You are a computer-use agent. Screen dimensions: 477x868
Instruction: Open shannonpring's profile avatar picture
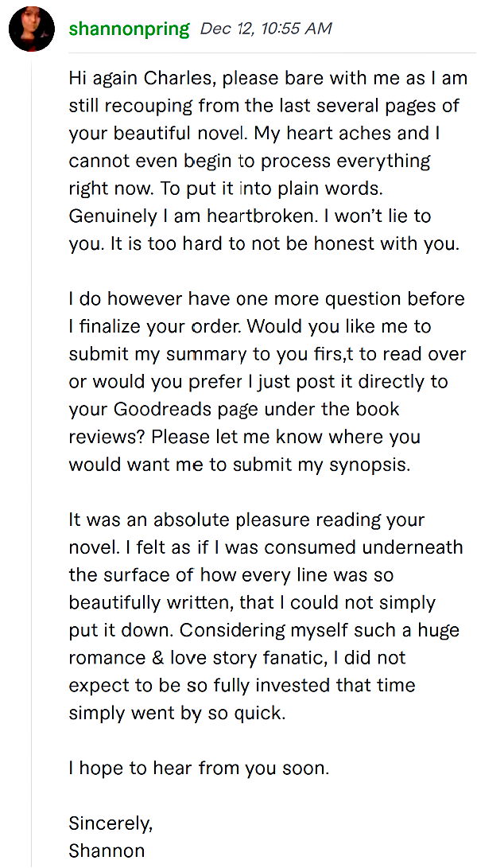point(32,29)
